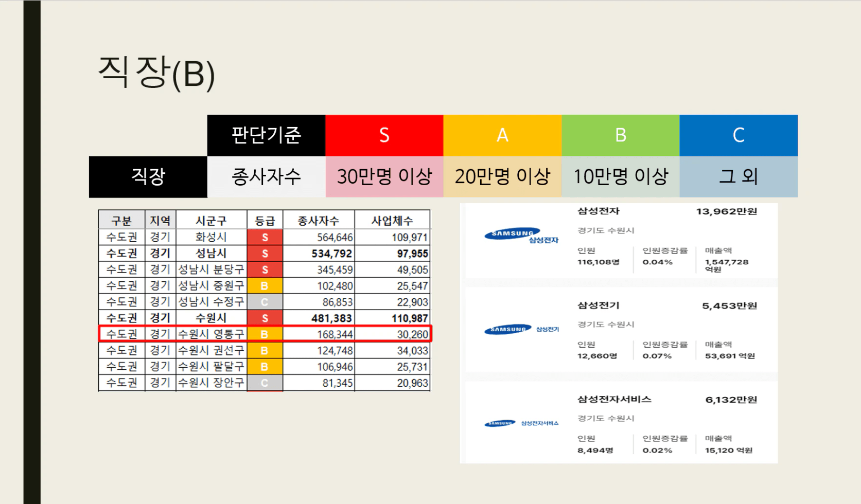Click the Samsung 삼성전기 logo

[x=521, y=329]
